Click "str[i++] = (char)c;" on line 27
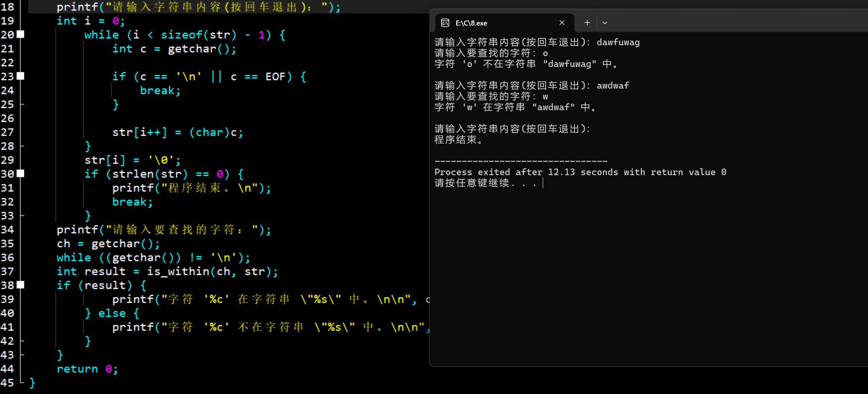Screen dimensions: 868x394 pos(178,132)
